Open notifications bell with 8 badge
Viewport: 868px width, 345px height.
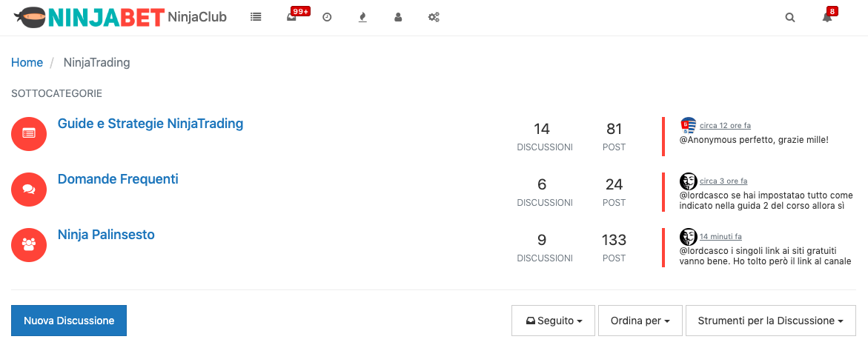(x=827, y=17)
